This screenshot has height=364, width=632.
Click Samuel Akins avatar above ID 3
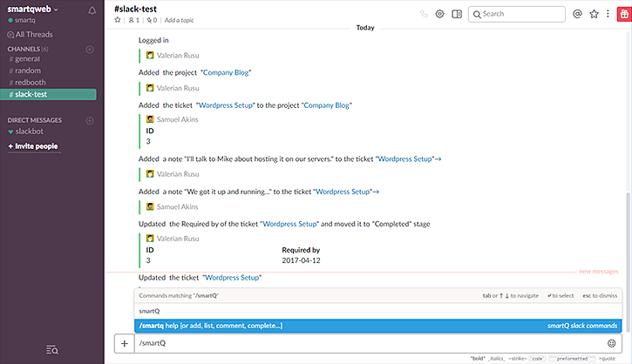(x=150, y=119)
